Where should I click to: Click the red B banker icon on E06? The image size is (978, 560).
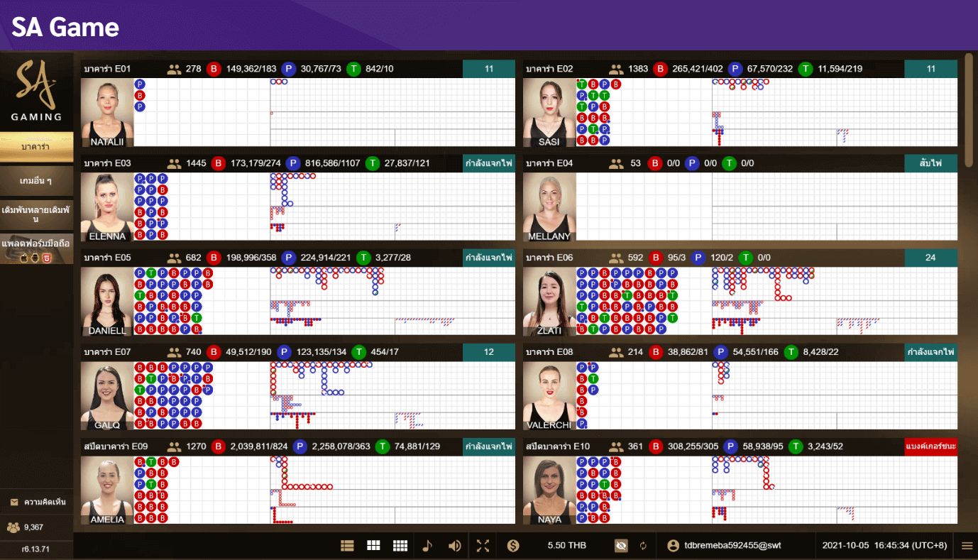656,258
